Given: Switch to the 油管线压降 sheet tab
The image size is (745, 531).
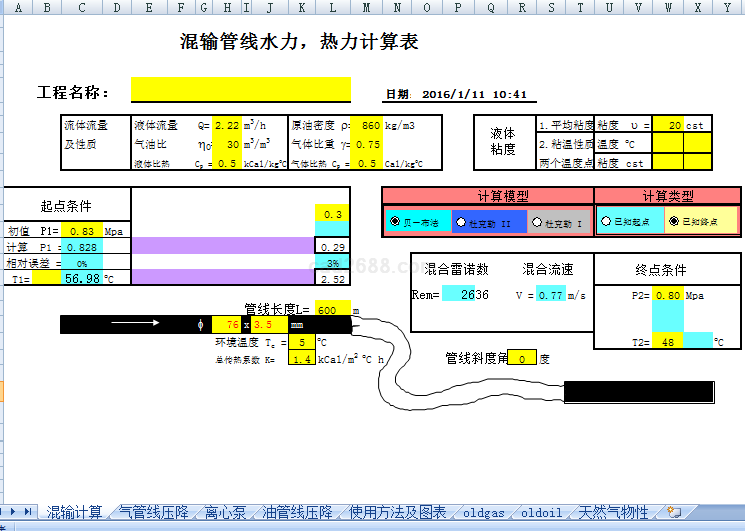Looking at the screenshot, I should (x=297, y=513).
